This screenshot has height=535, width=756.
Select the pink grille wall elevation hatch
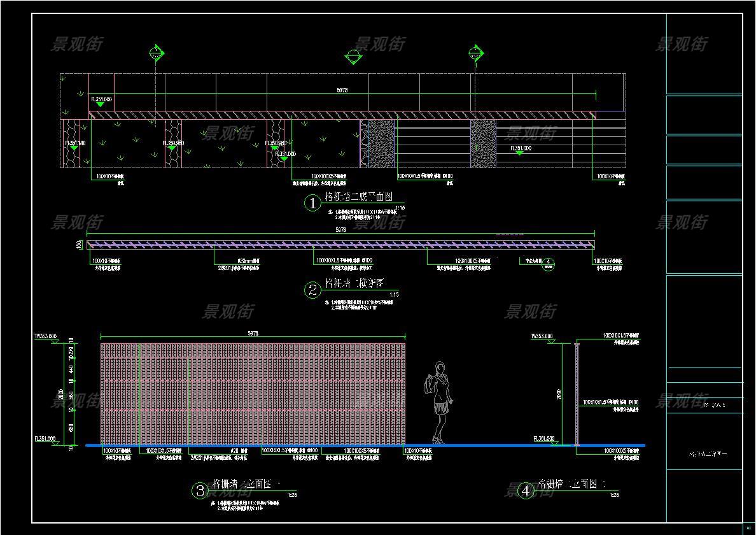[x=253, y=394]
